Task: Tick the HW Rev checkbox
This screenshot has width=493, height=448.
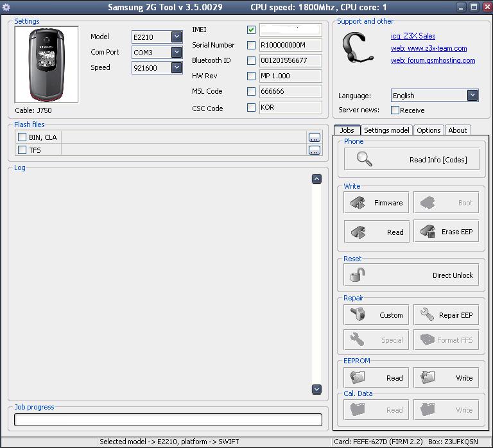Action: pos(251,76)
